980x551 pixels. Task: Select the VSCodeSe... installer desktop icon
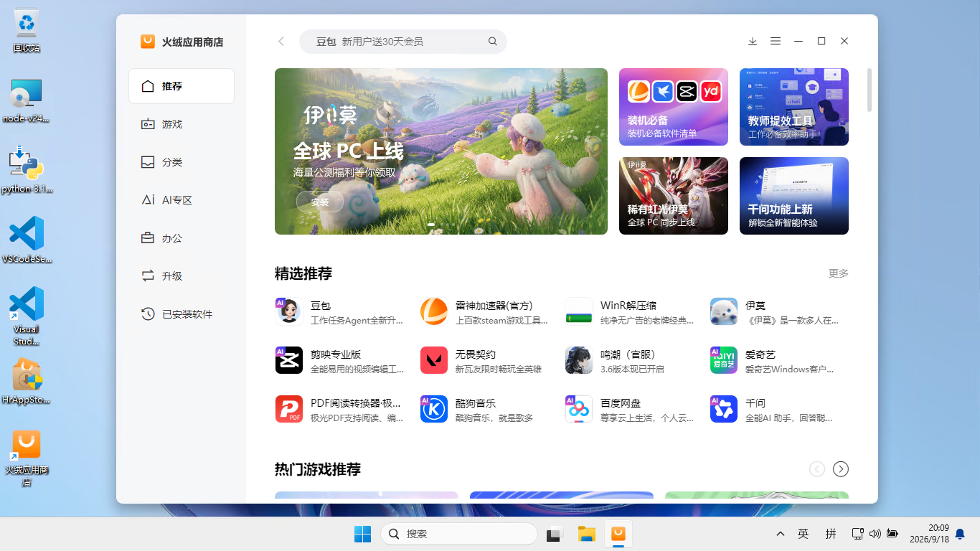click(x=27, y=240)
